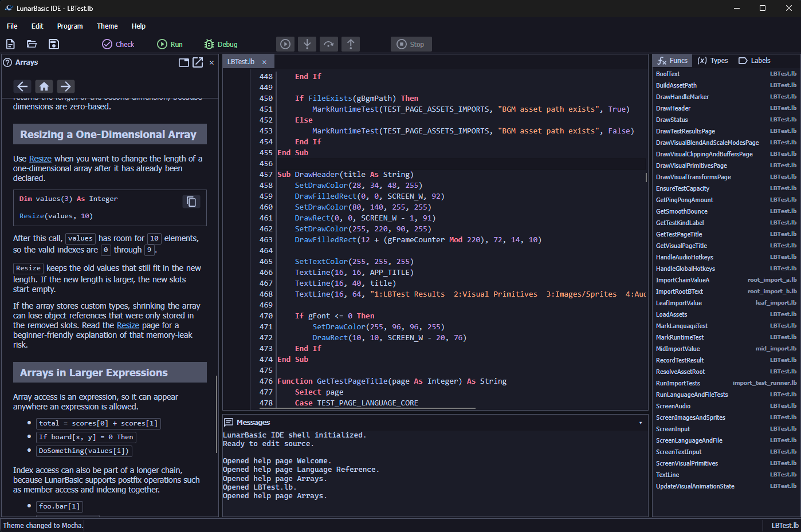This screenshot has height=532, width=801.
Task: Open the Messages panel dropdown arrow
Action: pyautogui.click(x=641, y=422)
